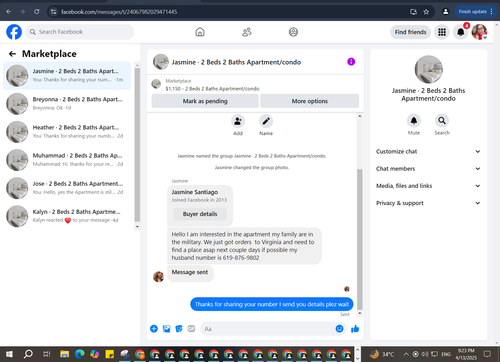The height and width of the screenshot is (362, 500).
Task: Launch Microsoft Edge from taskbar
Action: (x=80, y=354)
